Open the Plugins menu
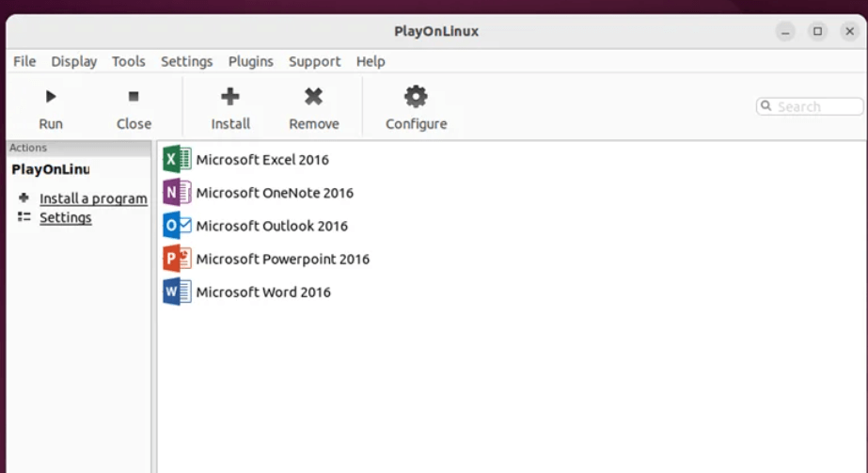868x473 pixels. pos(251,61)
